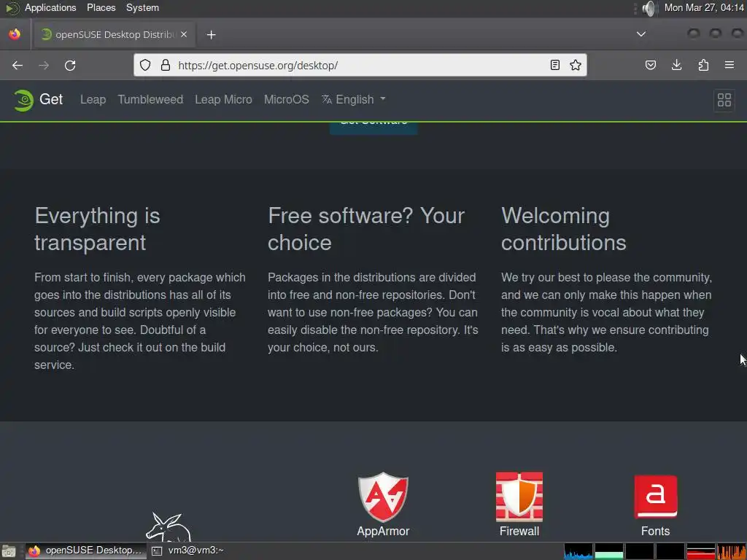The height and width of the screenshot is (560, 747).
Task: Click the 'Free software? Your choice' heading
Action: [366, 229]
